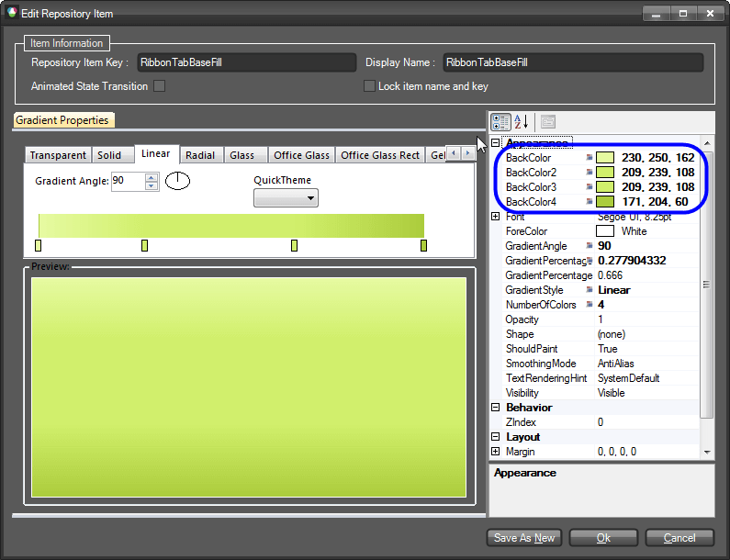
Task: Select the second gradient stop marker
Action: click(145, 245)
